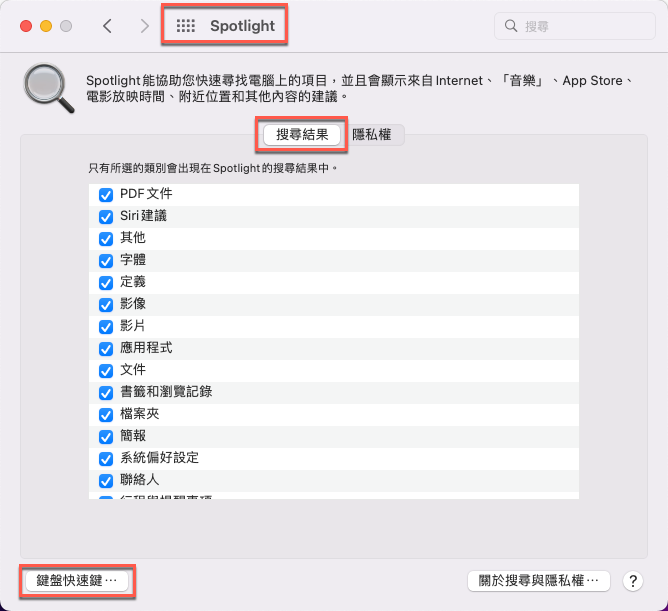The height and width of the screenshot is (611, 668).
Task: Switch to the 搜尋結果 tab
Action: 302,135
